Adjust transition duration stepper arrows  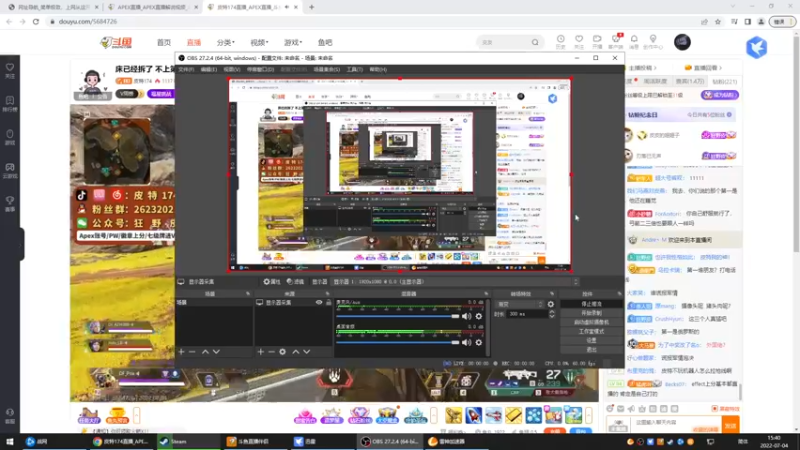coord(552,314)
